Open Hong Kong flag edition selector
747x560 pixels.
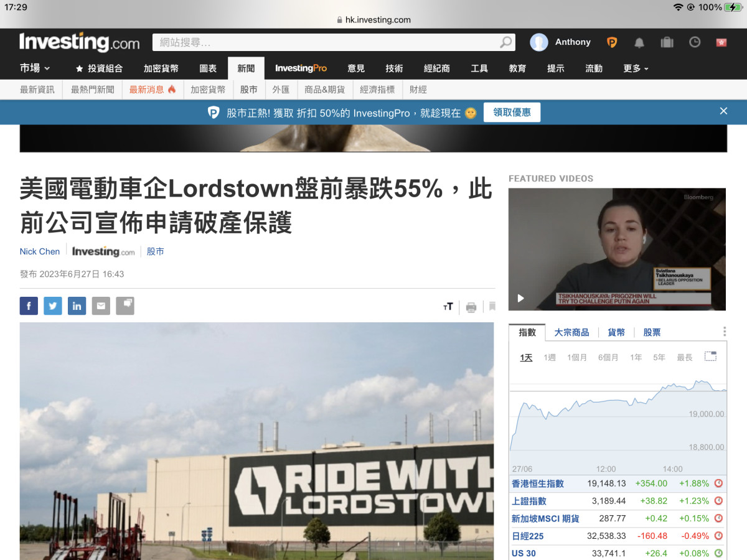click(721, 42)
